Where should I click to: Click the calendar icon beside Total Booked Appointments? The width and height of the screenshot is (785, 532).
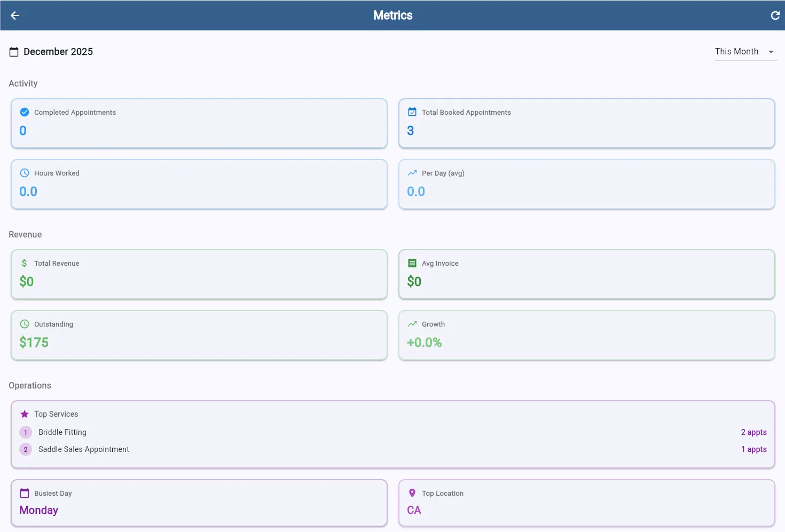[412, 112]
